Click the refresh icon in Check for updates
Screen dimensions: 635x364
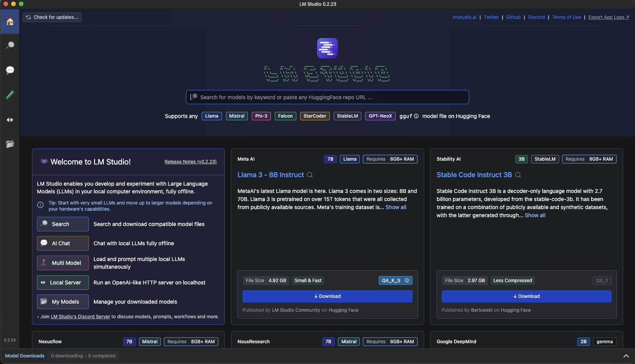(28, 17)
